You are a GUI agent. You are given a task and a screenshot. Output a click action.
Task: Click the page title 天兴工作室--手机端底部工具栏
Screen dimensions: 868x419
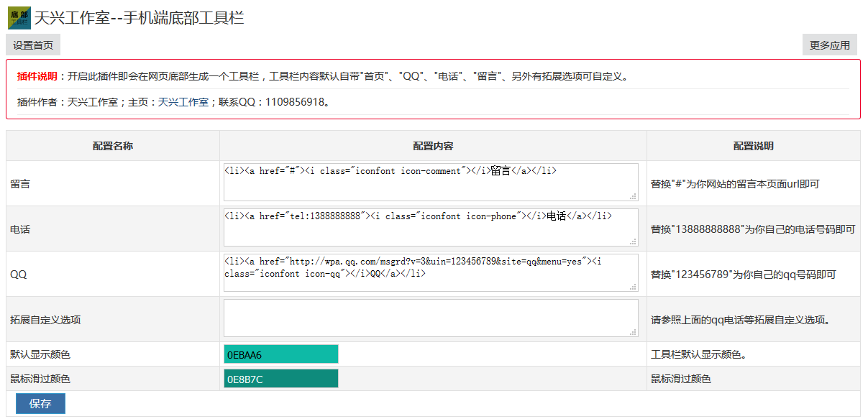tap(140, 18)
